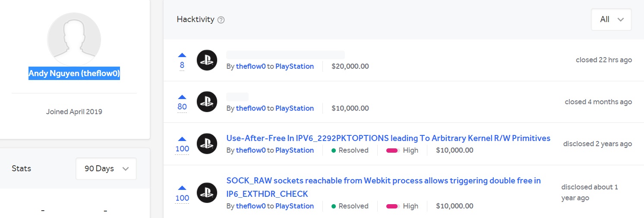Click theflow0 author link on first report
This screenshot has width=644, height=218.
coord(251,66)
